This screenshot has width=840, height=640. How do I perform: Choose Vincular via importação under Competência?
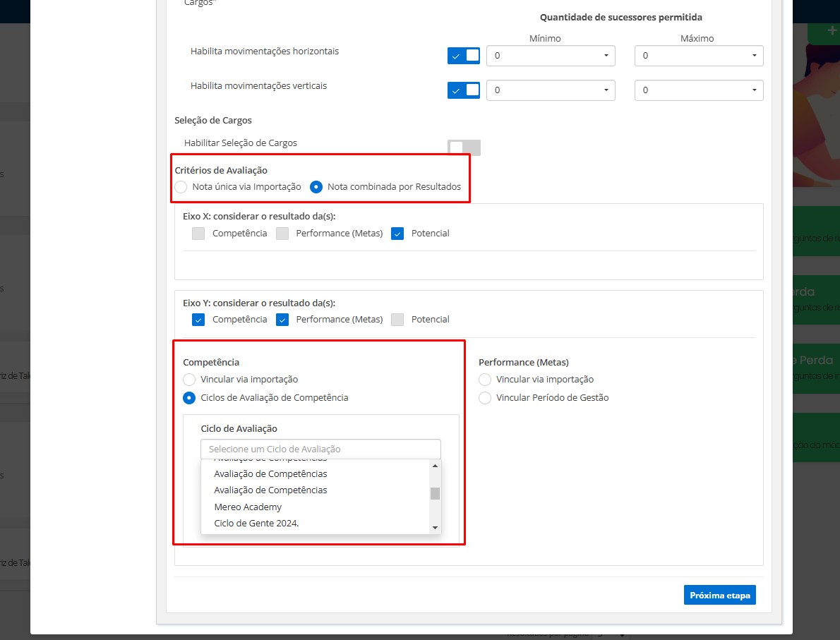(x=189, y=380)
